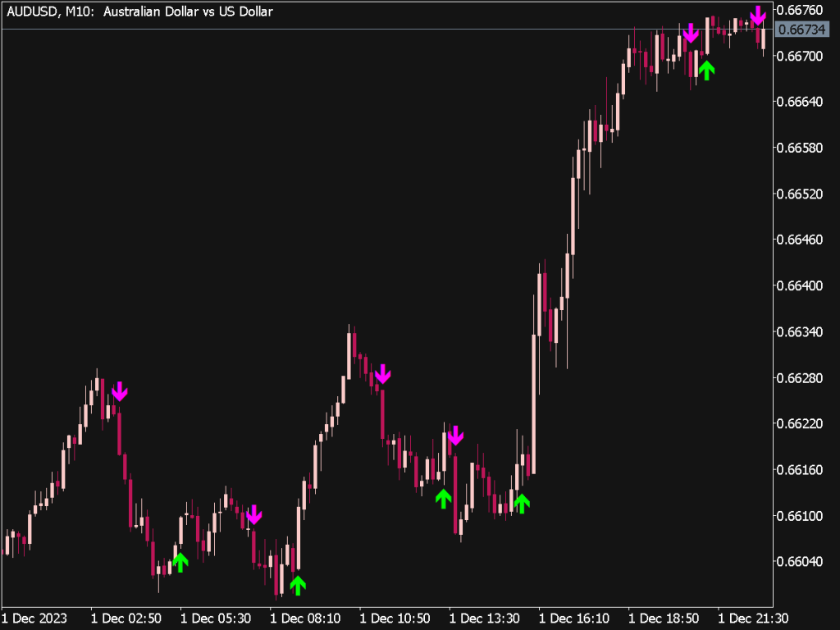Click the 1 Dec 02:50 time label
This screenshot has height=630, width=840.
[x=126, y=619]
